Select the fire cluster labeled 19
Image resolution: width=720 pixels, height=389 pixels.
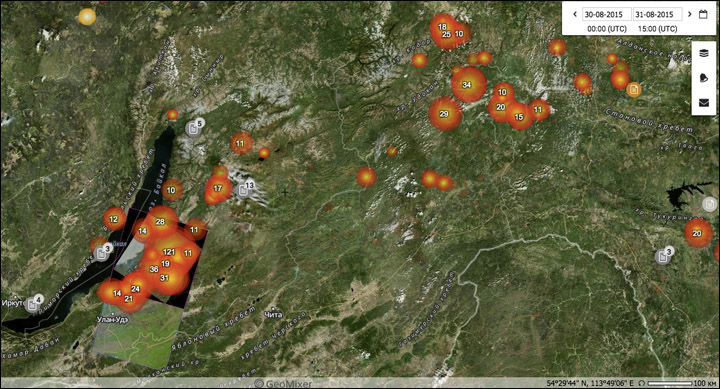pos(166,264)
